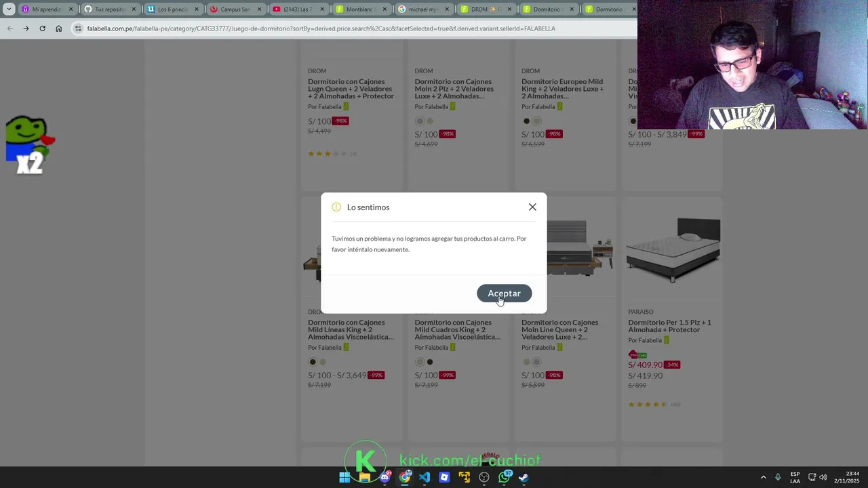
Task: Close the Tus repositorios tab
Action: pyautogui.click(x=134, y=9)
